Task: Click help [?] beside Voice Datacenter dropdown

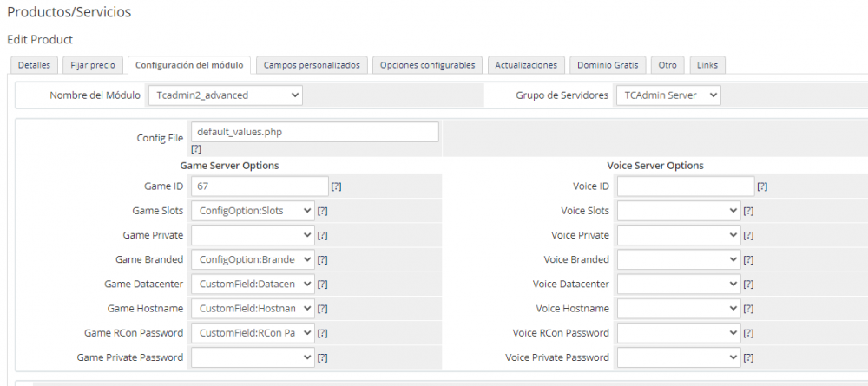Action: click(748, 285)
